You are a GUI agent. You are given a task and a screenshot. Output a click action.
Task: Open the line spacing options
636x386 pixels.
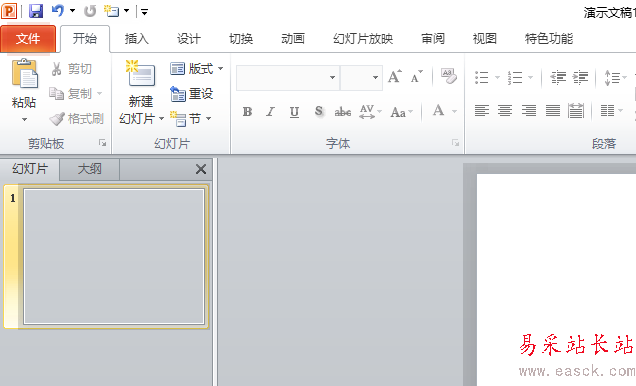tap(615, 77)
